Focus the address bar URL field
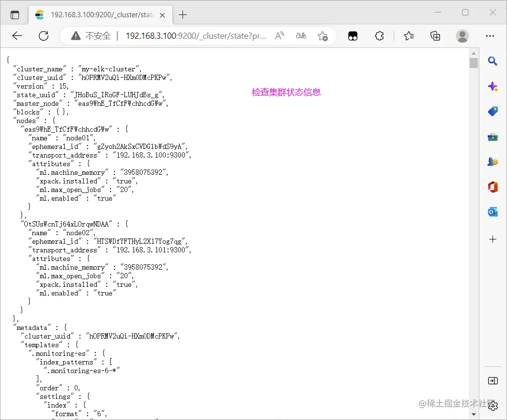The image size is (507, 420). [x=196, y=36]
